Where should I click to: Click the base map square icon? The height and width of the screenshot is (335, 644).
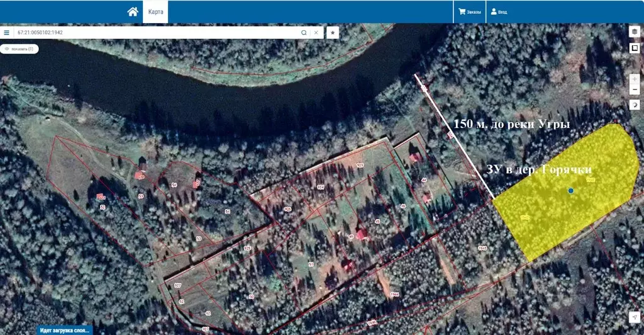coord(635,48)
